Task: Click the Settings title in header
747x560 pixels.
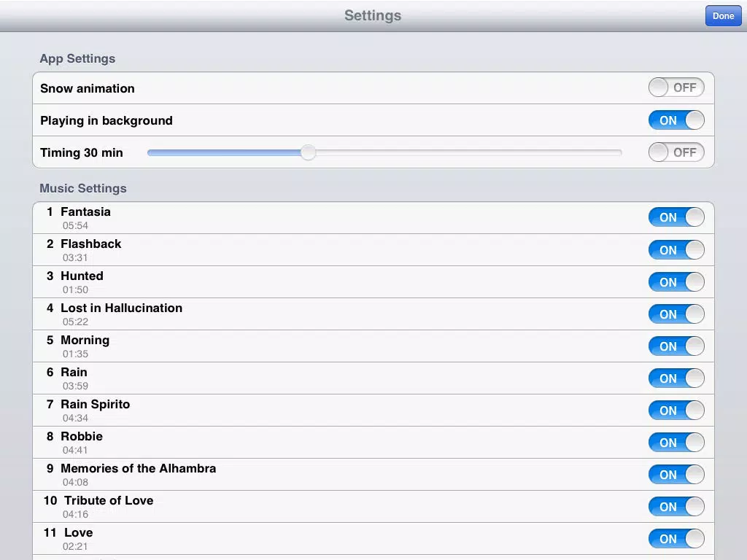Action: pos(373,16)
